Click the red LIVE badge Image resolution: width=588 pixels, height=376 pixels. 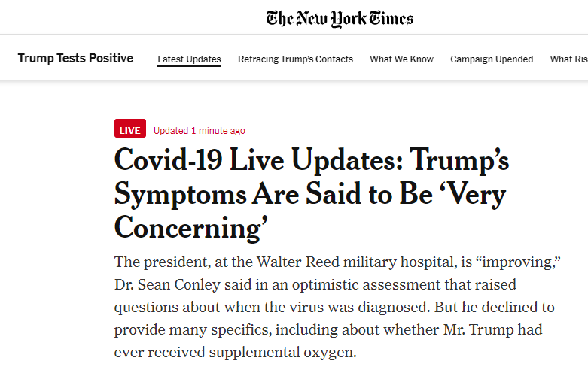(129, 130)
